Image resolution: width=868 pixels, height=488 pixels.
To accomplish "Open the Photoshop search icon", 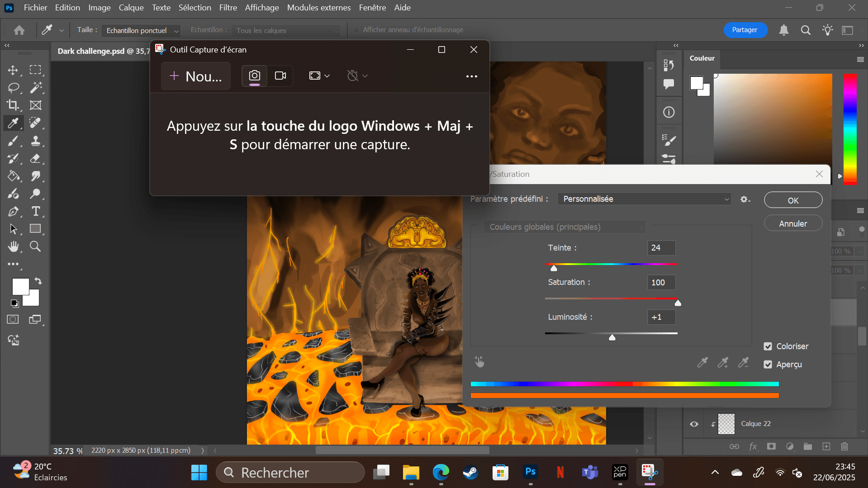I will (806, 30).
